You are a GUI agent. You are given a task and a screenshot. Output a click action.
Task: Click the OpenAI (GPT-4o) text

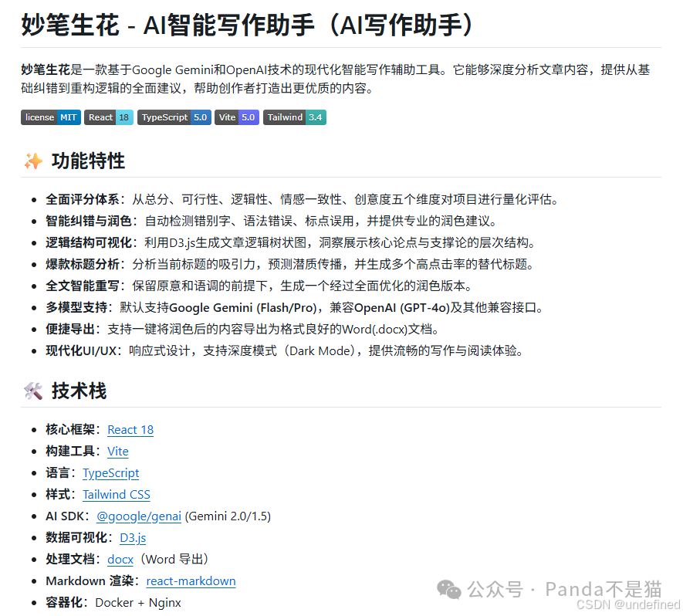(x=401, y=307)
